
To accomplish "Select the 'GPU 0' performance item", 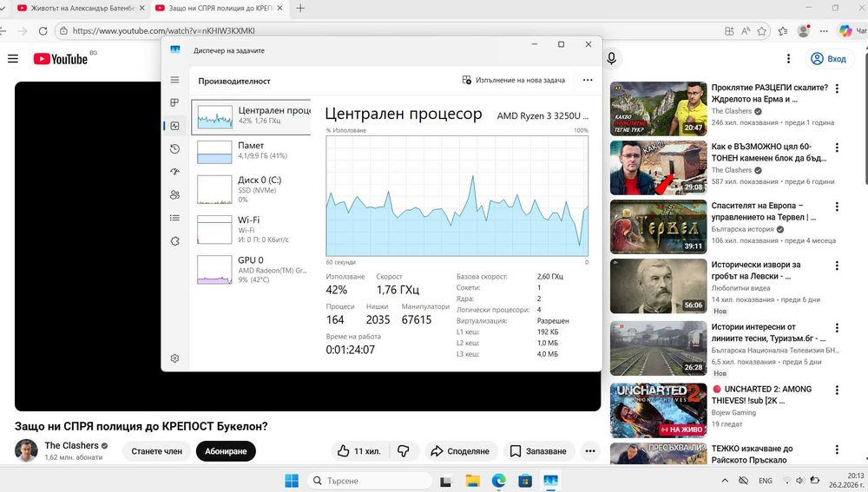I will click(252, 269).
